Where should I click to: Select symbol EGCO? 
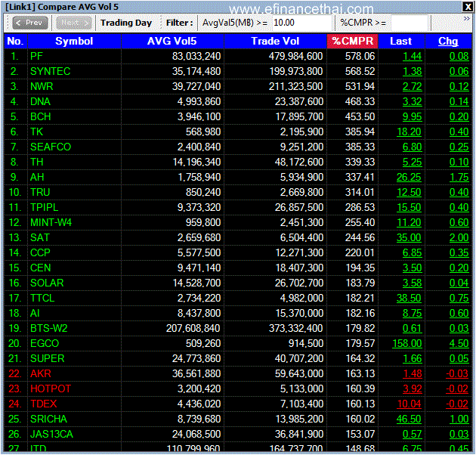point(45,344)
